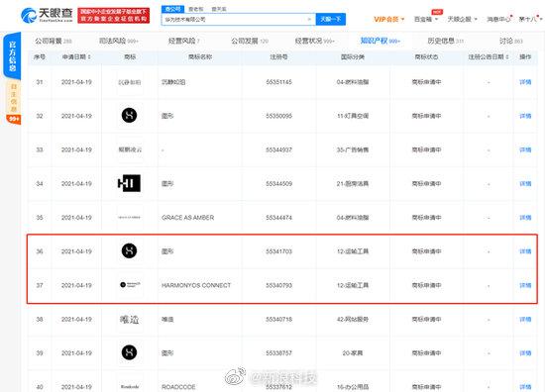Open 详情 for row 33 trademark

pos(525,150)
